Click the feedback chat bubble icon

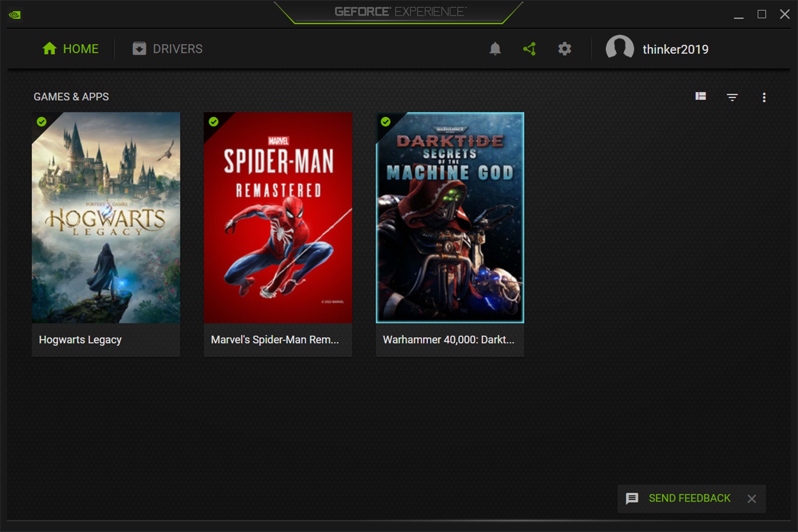pyautogui.click(x=632, y=498)
